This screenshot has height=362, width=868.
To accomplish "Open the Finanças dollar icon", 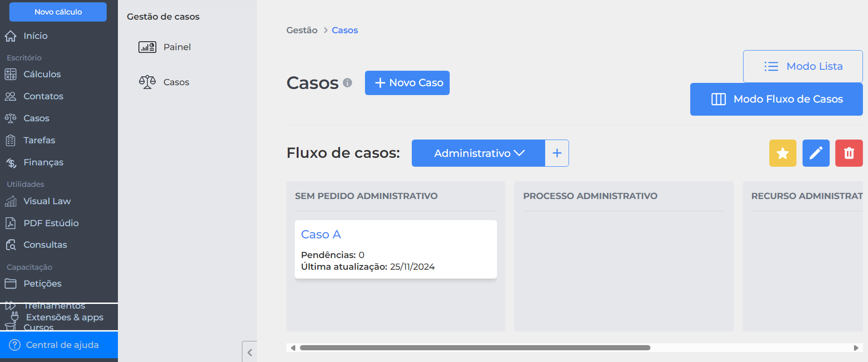I will (10, 163).
